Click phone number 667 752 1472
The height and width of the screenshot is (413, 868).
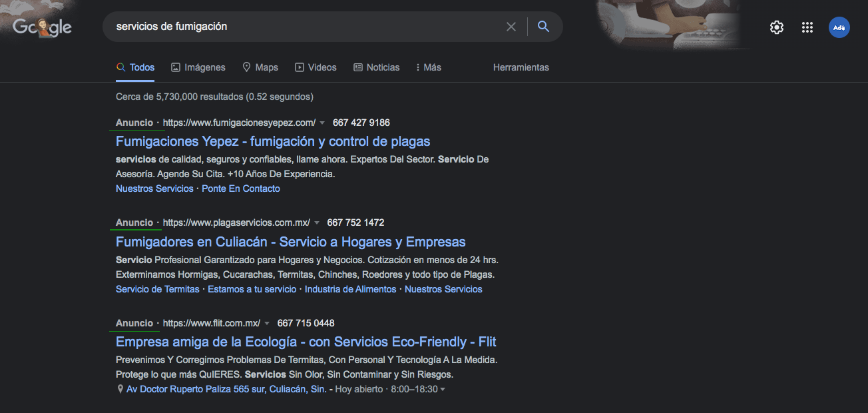[355, 222]
